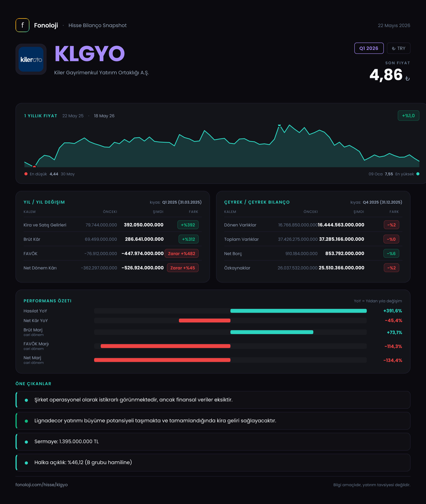Click the Hasılat YoY green bar
This screenshot has height=504, width=426.
pyautogui.click(x=298, y=311)
